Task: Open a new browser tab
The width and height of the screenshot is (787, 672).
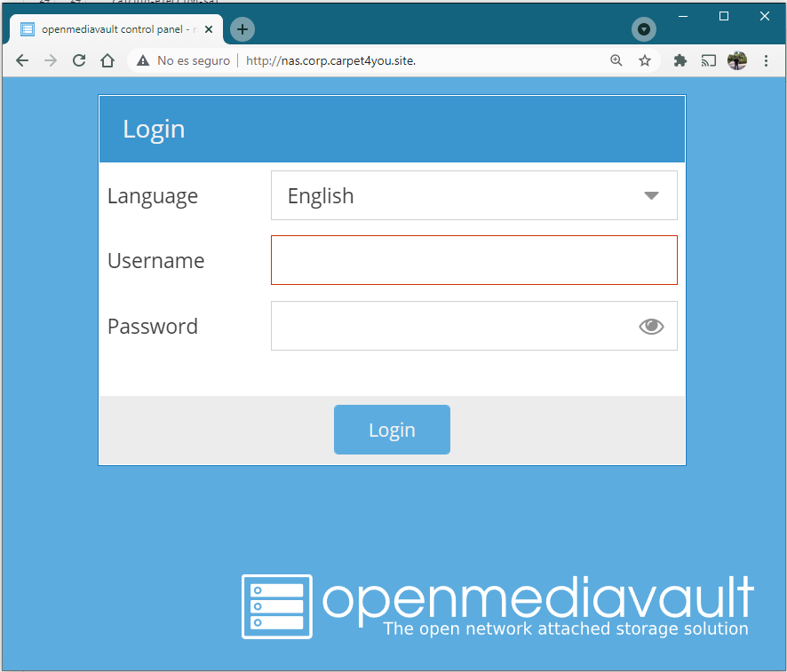Action: coord(242,29)
